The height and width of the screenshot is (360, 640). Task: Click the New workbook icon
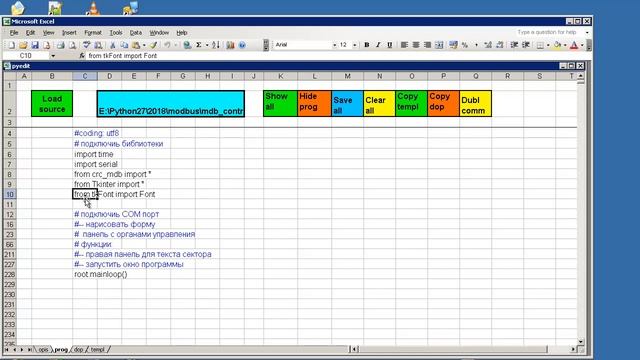(11, 45)
